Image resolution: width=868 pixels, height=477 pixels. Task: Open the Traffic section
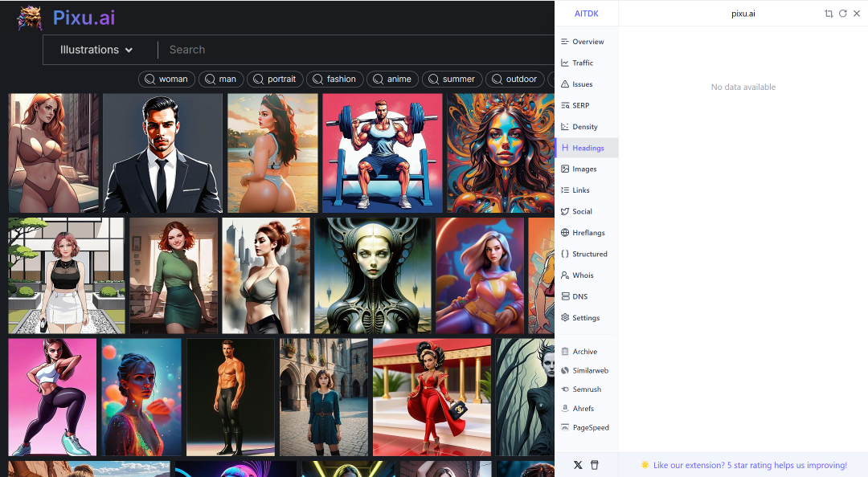(x=586, y=63)
